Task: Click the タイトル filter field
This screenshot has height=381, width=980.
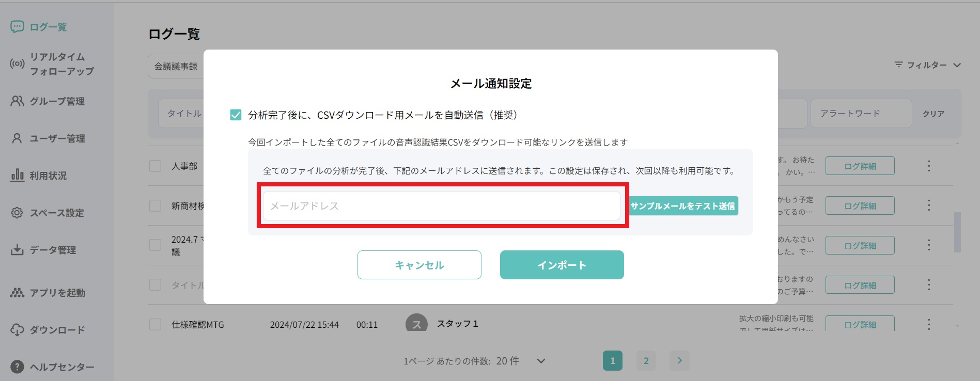Action: click(181, 113)
